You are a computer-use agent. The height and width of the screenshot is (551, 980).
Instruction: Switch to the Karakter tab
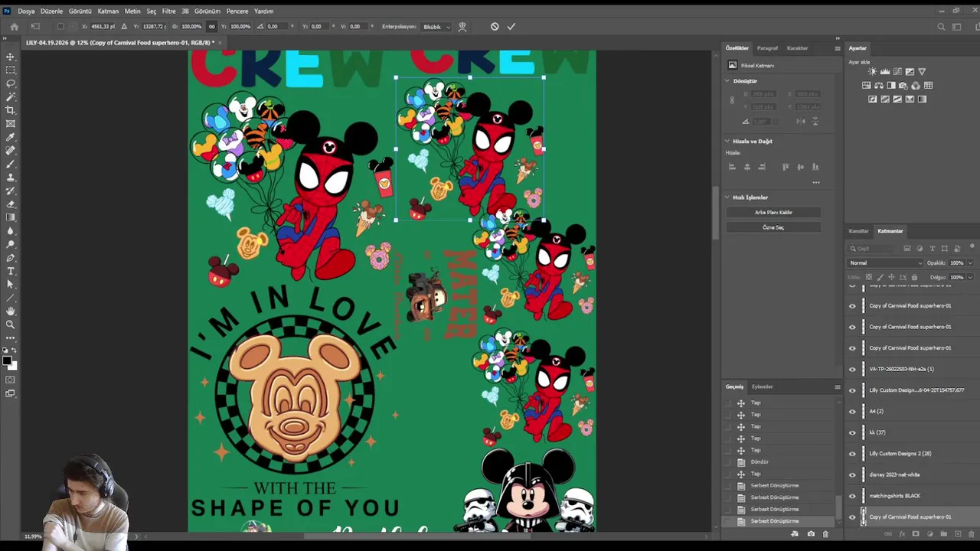797,48
